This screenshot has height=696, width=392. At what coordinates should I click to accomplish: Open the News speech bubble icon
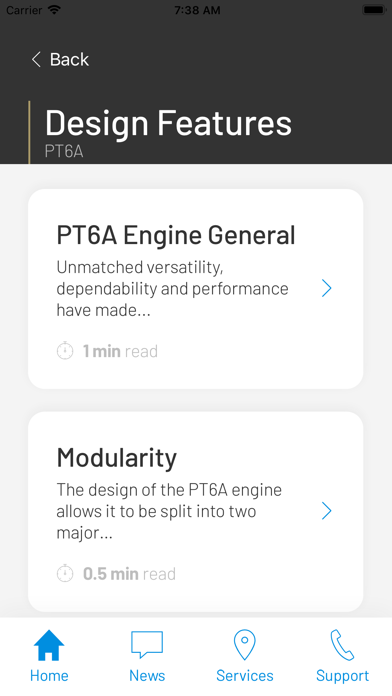point(147,645)
